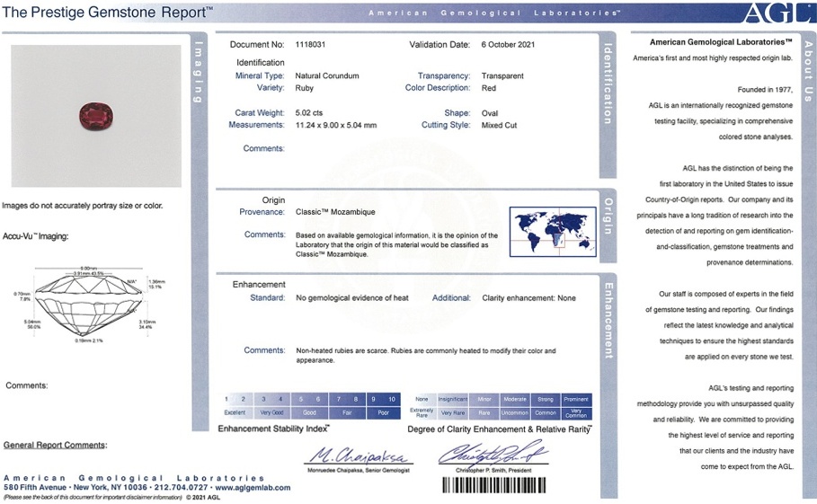Click the Extremely Rare rarity cell
The width and height of the screenshot is (817, 504).
[x=422, y=413]
